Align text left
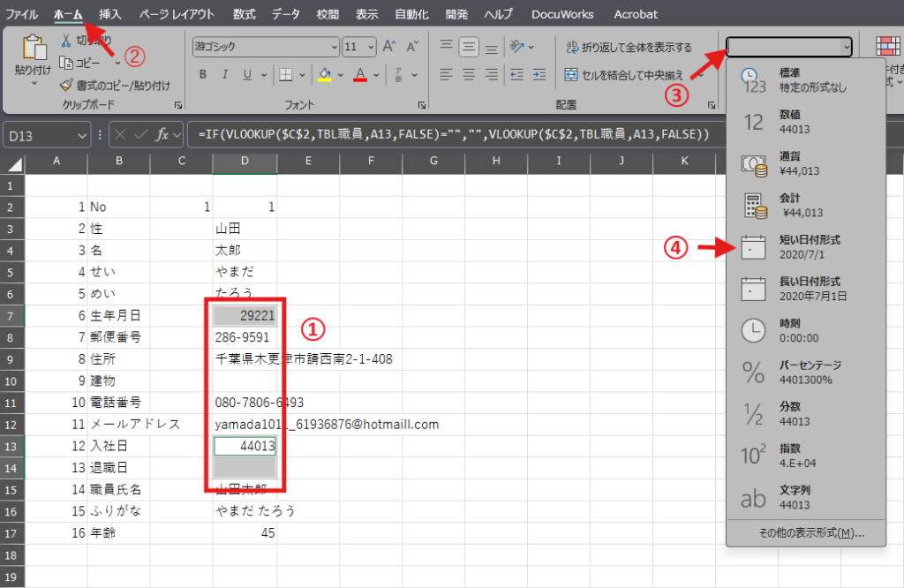This screenshot has height=588, width=904. pyautogui.click(x=446, y=74)
